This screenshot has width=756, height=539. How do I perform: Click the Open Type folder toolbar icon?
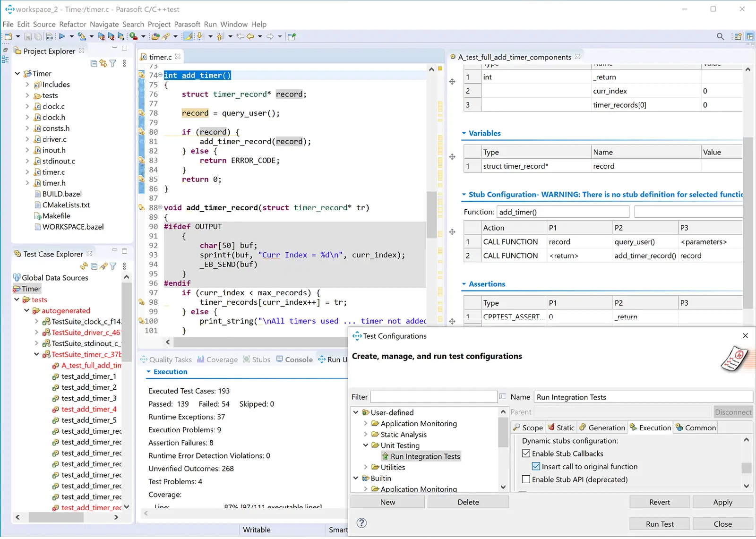(x=155, y=36)
